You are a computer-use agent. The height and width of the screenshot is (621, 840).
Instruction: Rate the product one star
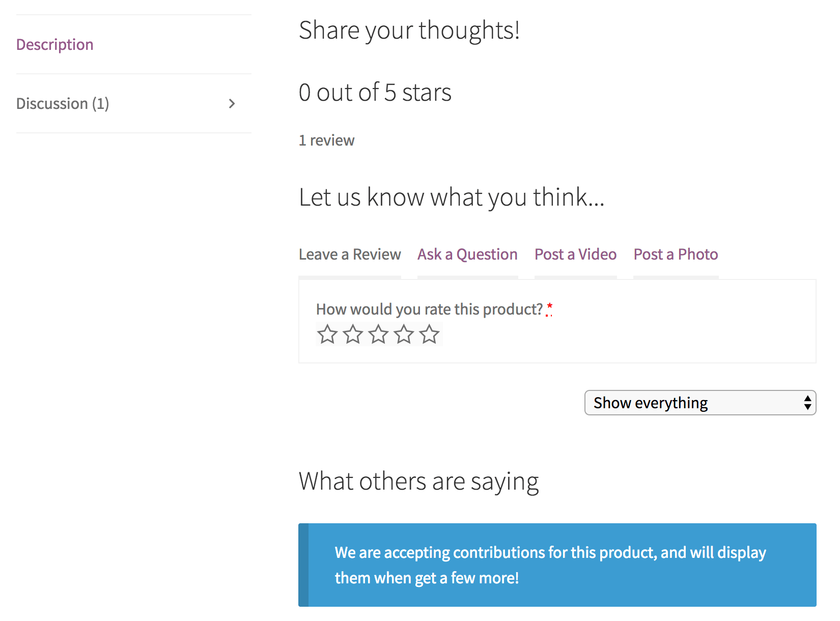pos(328,334)
